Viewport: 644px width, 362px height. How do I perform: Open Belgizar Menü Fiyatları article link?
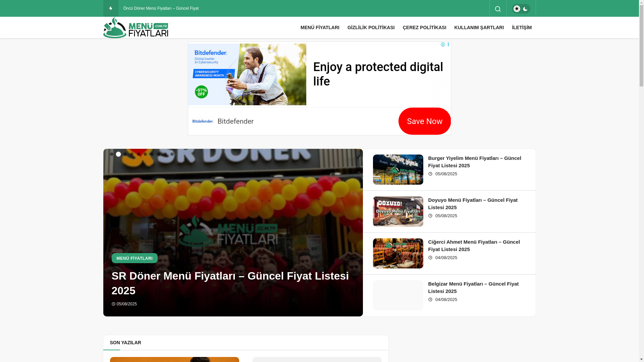pyautogui.click(x=473, y=287)
